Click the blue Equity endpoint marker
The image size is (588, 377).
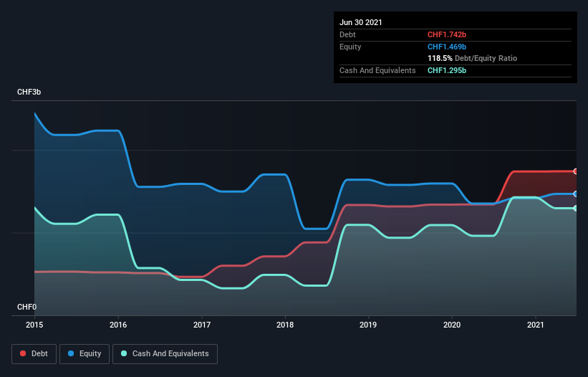click(576, 194)
